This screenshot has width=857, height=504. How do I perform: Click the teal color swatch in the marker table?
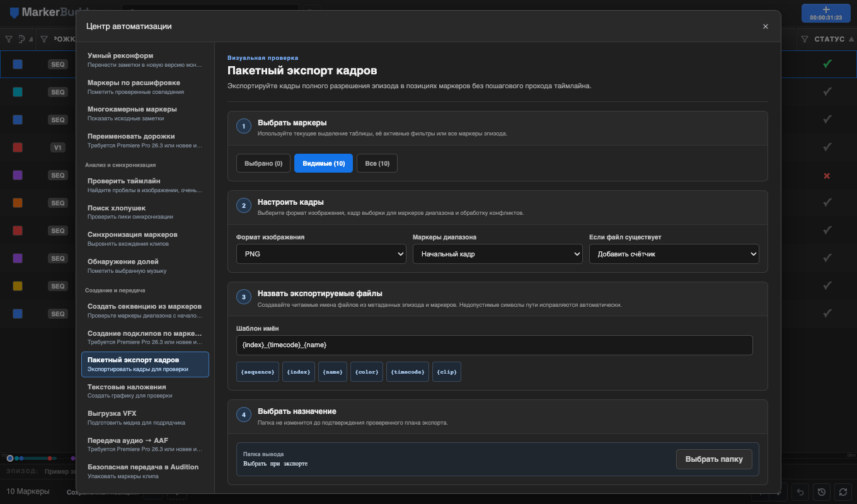(x=18, y=92)
